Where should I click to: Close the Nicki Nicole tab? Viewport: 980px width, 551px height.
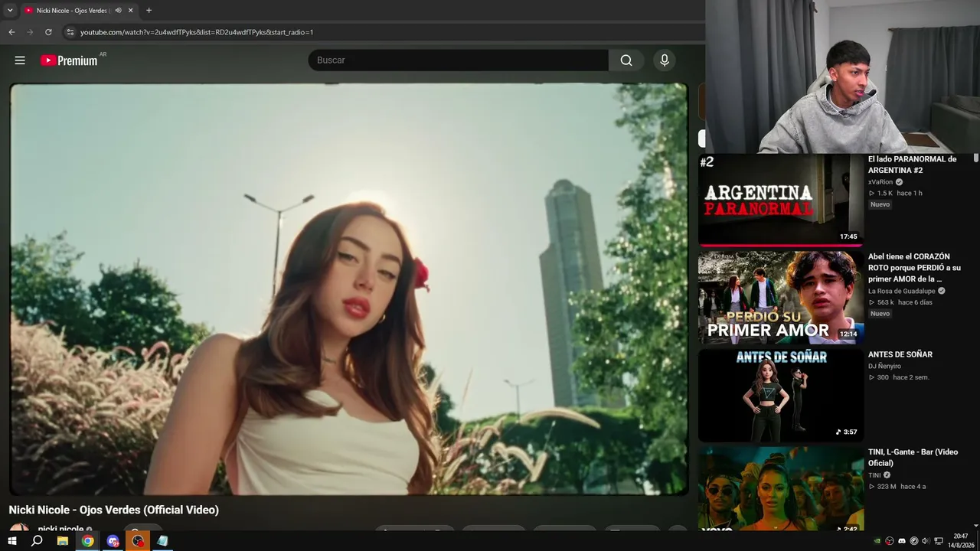[x=131, y=11]
